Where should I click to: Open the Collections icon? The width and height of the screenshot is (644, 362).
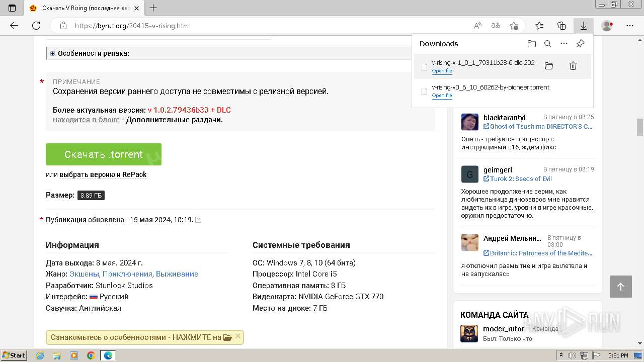561,26
